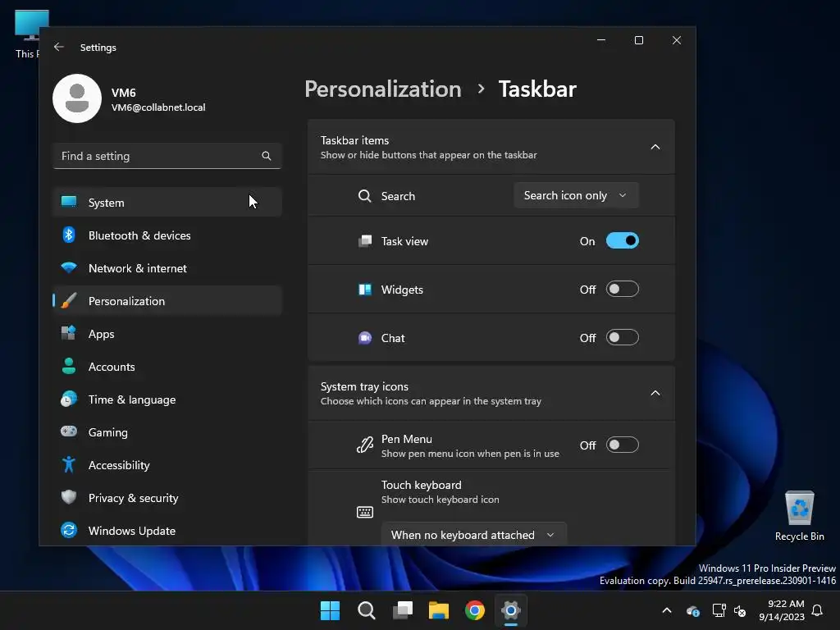Image resolution: width=840 pixels, height=630 pixels.
Task: Click the Personalization paintbrush icon
Action: [x=69, y=300]
